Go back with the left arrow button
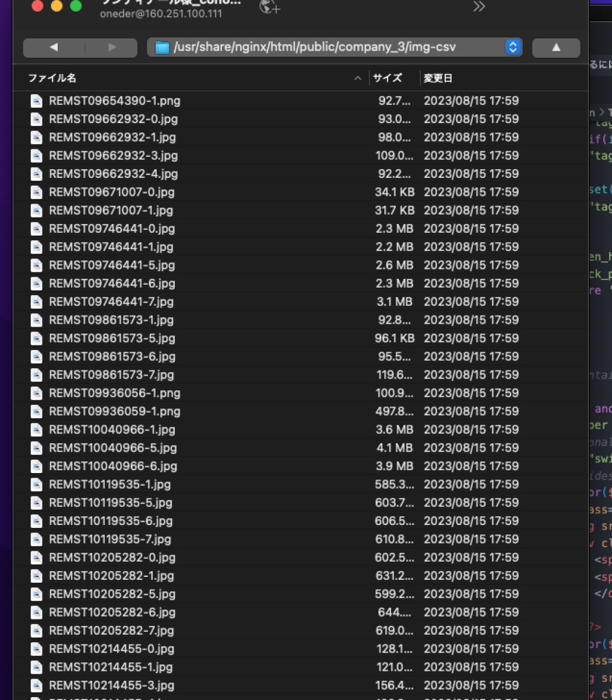Screen dimensions: 612x700 pyautogui.click(x=54, y=47)
